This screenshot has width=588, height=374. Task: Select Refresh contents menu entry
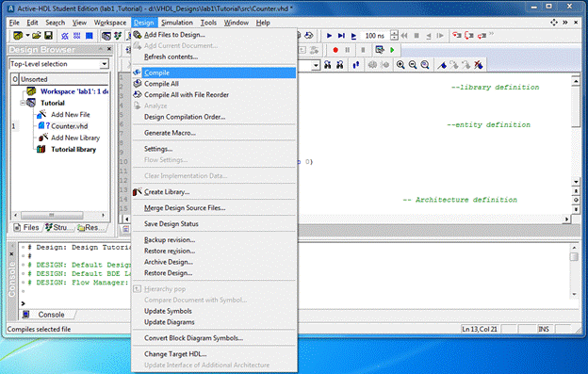coord(214,57)
